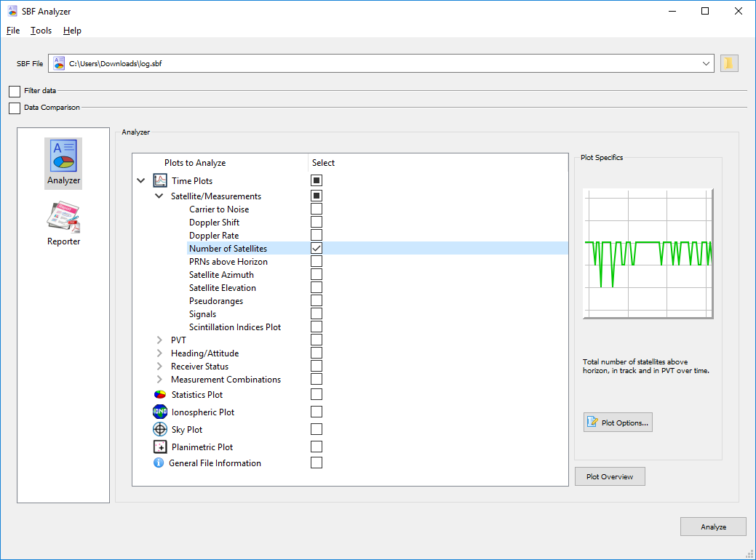Viewport: 756px width, 560px height.
Task: Expand the PVT tree node
Action: [159, 340]
